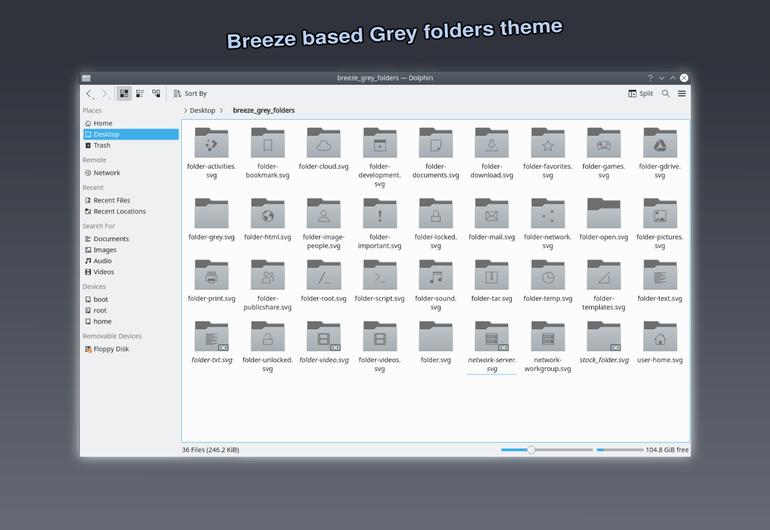This screenshot has width=770, height=530.
Task: Select folder-sound.svg icon
Action: click(436, 275)
